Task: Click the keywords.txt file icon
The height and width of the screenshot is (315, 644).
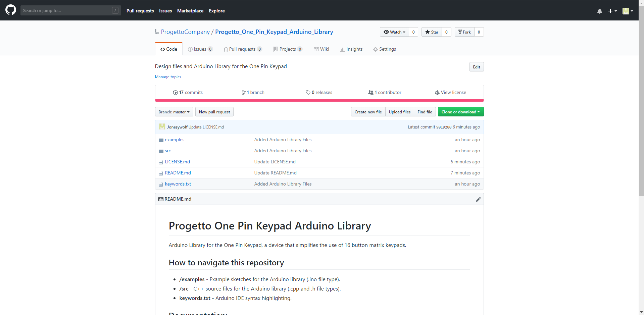Action: tap(161, 184)
